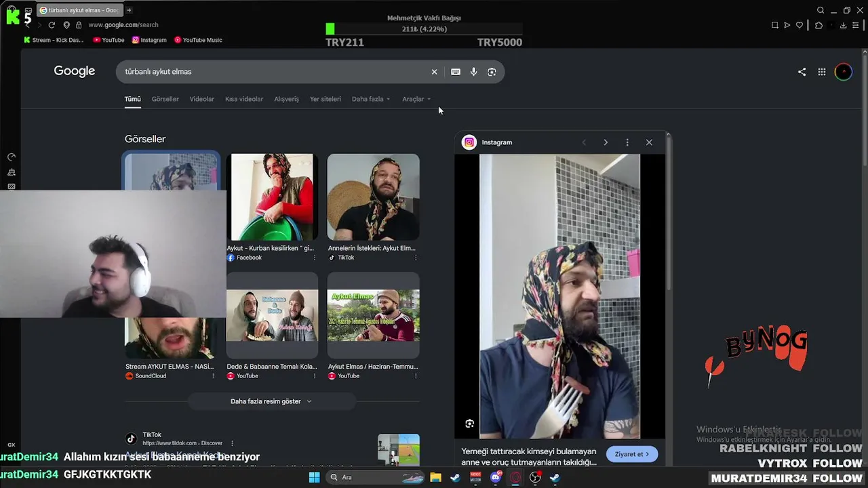Open the Dede & Babaanne Temalı thumbnail
The width and height of the screenshot is (868, 488).
(x=272, y=315)
